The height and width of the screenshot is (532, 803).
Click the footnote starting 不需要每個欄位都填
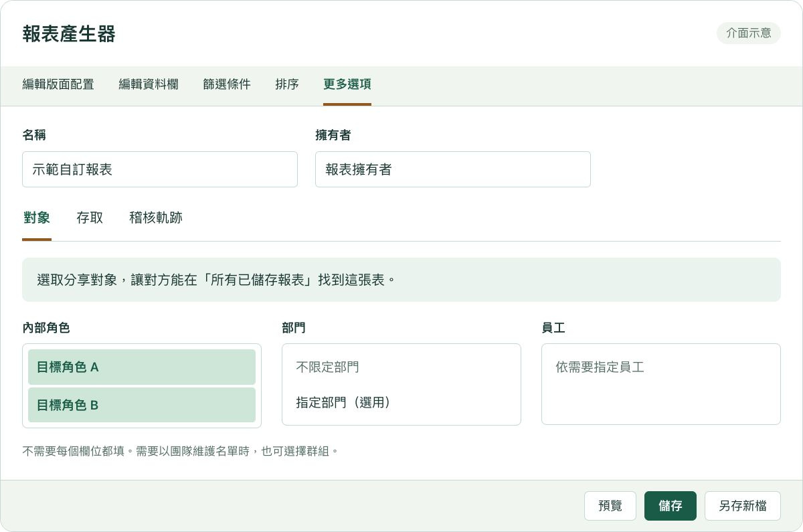(x=181, y=451)
